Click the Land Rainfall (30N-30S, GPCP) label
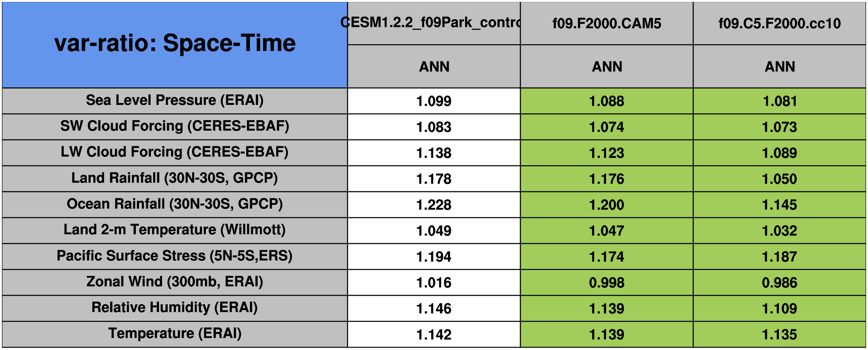The height and width of the screenshot is (350, 868). [175, 179]
